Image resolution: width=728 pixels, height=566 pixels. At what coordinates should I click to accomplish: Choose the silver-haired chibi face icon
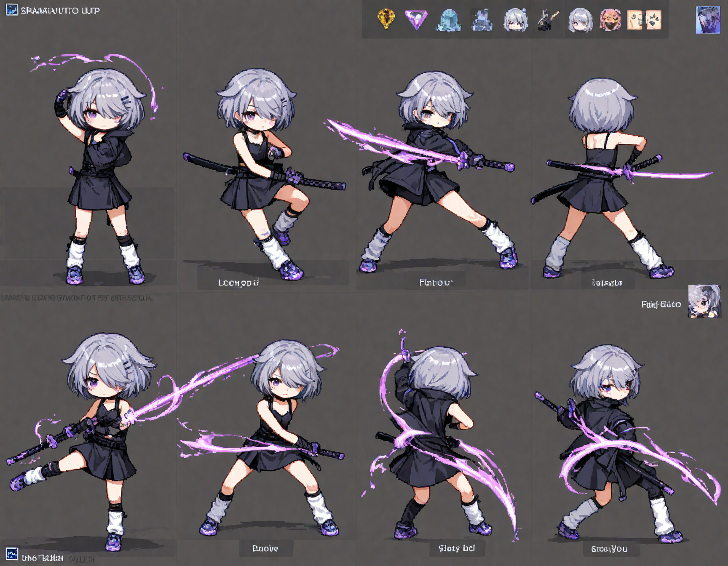coord(515,20)
